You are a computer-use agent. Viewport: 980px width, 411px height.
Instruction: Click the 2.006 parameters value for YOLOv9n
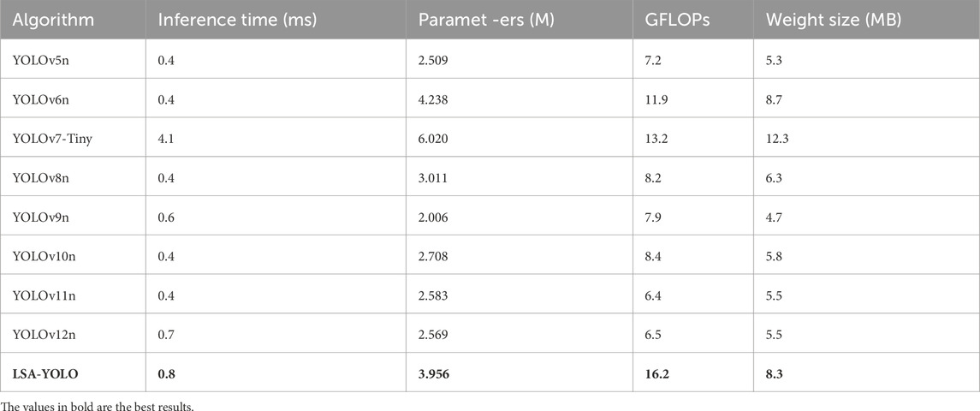click(434, 217)
